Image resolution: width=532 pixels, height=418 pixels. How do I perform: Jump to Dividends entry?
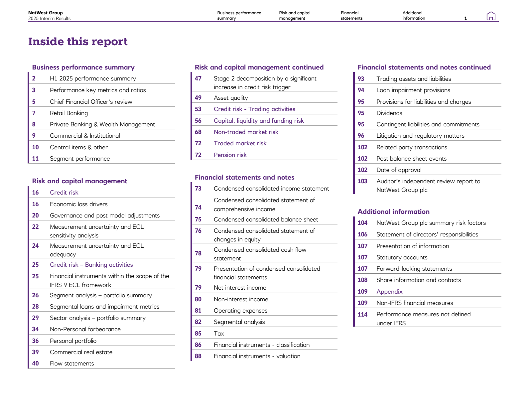pyautogui.click(x=389, y=113)
